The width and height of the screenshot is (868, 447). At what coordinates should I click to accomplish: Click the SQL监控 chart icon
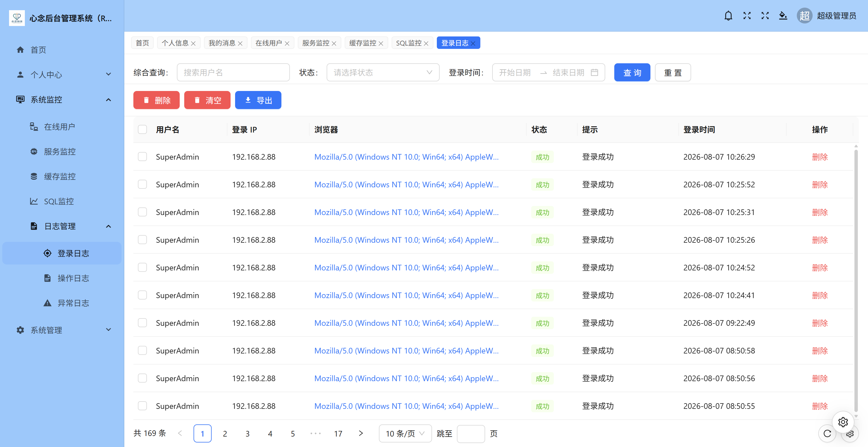tap(34, 201)
